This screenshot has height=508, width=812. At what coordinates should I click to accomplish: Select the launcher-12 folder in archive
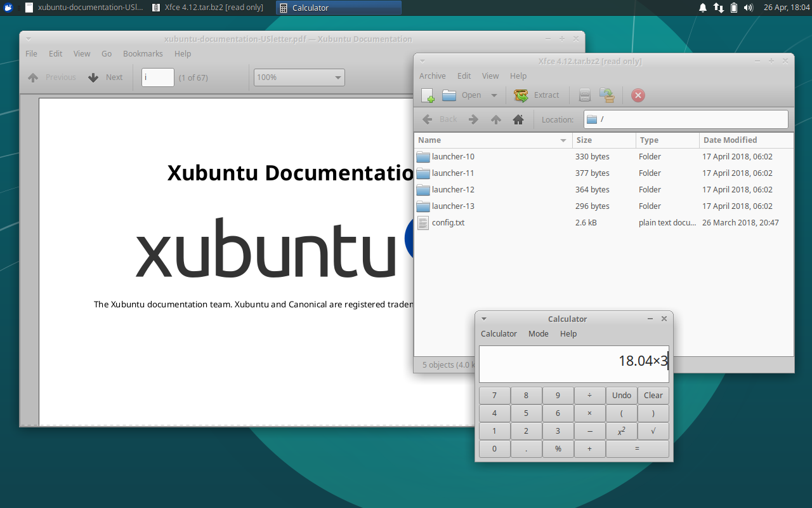(x=453, y=189)
